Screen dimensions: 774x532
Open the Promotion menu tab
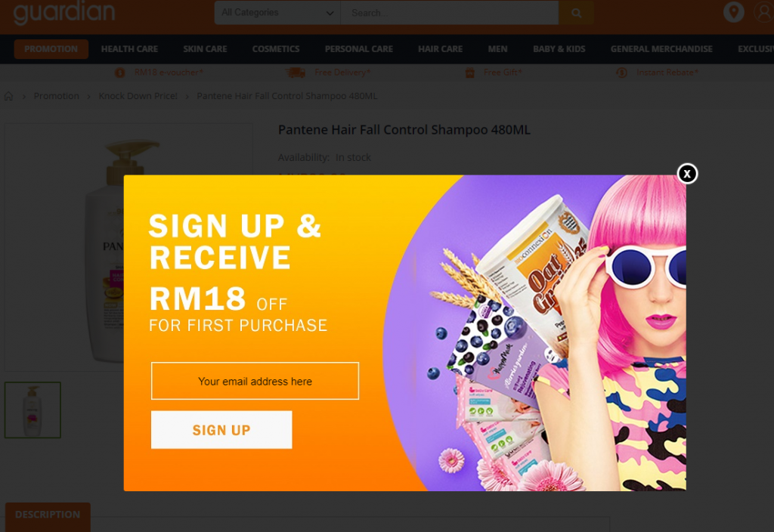(51, 49)
